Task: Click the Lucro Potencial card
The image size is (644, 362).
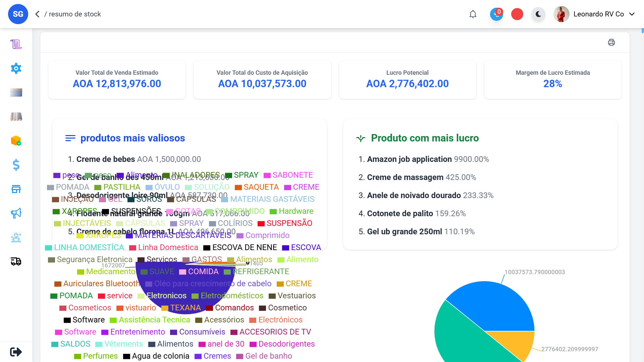Action: (408, 80)
